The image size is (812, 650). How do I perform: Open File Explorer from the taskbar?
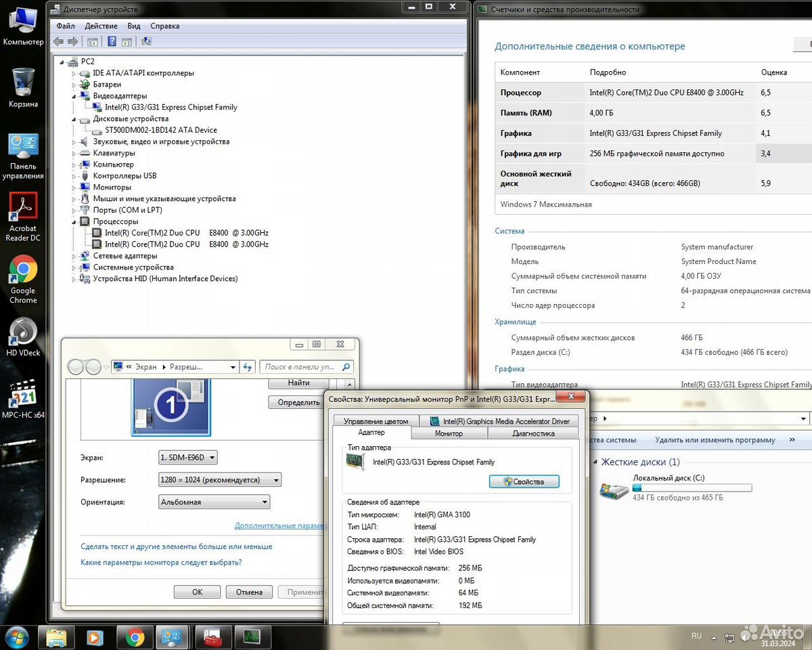pyautogui.click(x=55, y=637)
